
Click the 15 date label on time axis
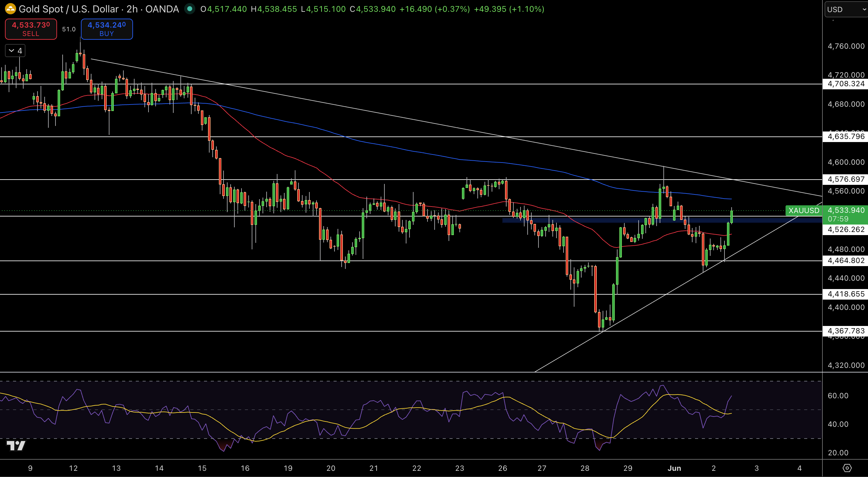click(x=202, y=468)
